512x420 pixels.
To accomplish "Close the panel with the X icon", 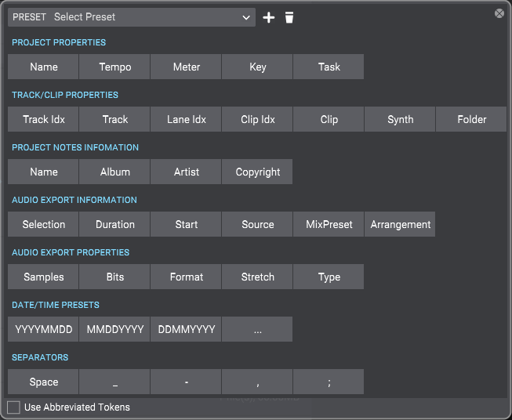I will 499,13.
